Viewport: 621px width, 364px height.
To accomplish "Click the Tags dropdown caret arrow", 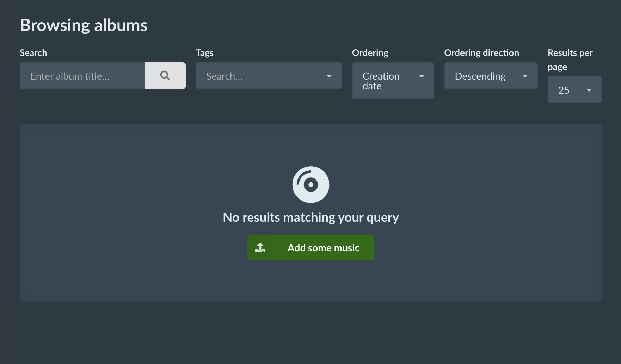I will pyautogui.click(x=329, y=76).
